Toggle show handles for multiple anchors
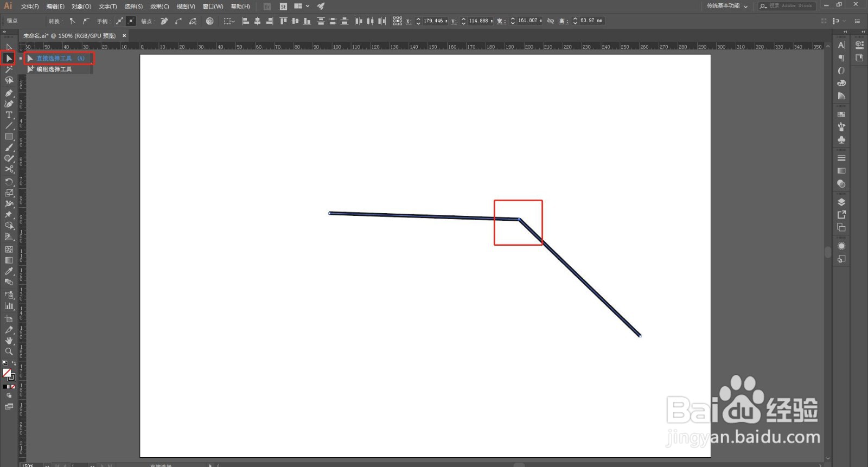 click(x=119, y=21)
